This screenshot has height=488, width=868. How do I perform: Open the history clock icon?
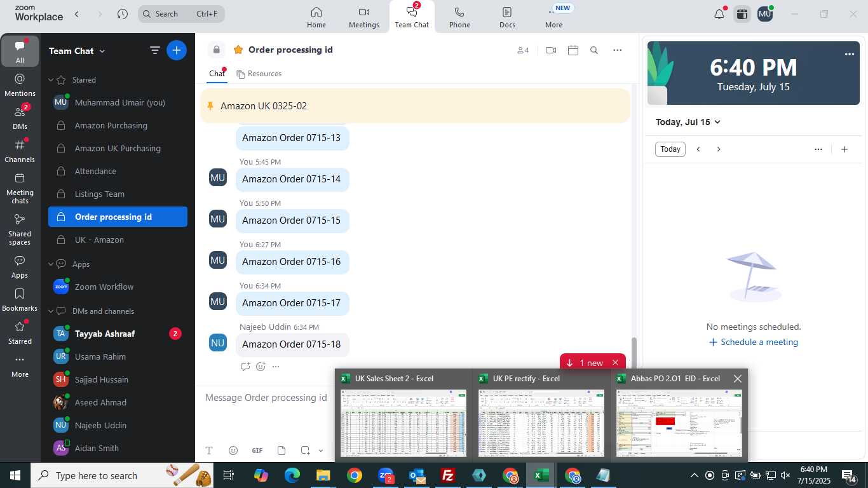pos(123,13)
